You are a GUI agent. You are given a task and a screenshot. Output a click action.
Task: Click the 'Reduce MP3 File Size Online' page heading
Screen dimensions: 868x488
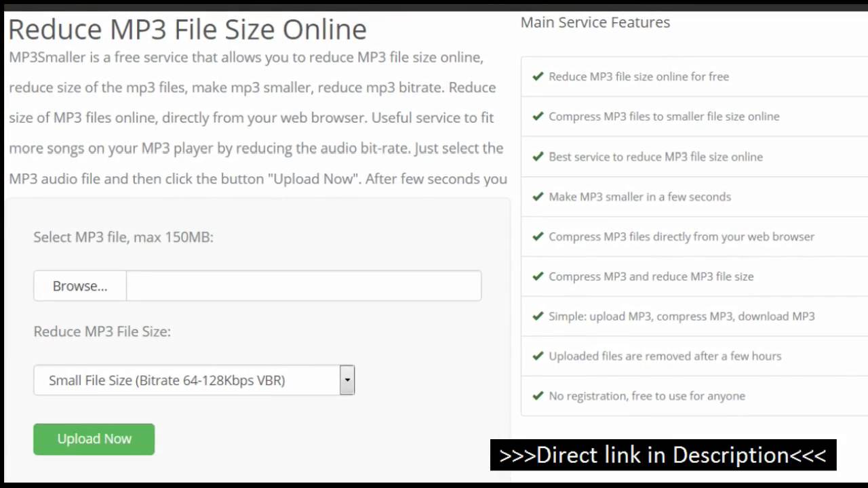coord(187,30)
